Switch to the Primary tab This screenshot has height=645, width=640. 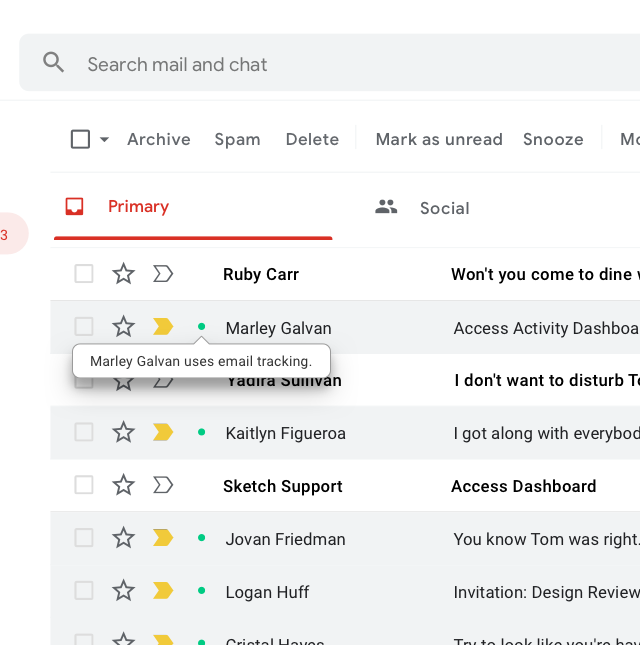[x=138, y=207]
